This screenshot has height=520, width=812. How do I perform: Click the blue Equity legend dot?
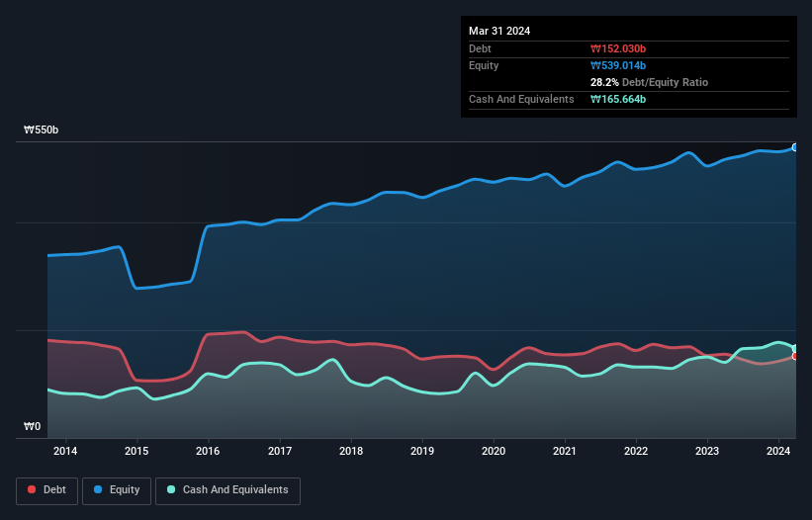click(x=98, y=489)
